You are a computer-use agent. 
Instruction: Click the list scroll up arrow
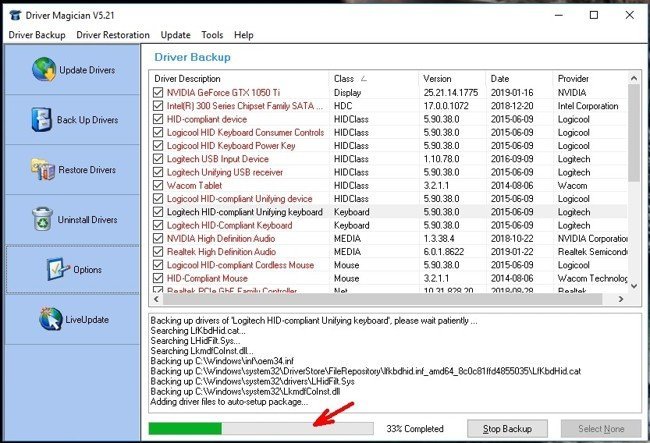click(634, 78)
